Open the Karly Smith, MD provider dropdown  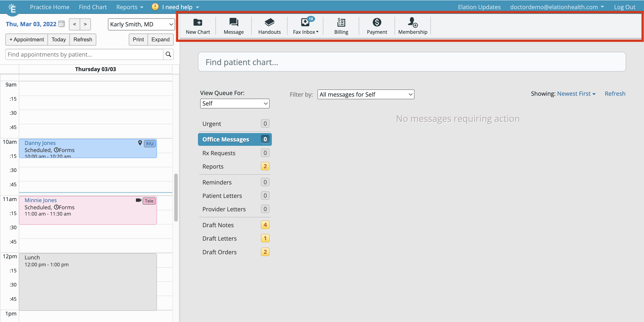(x=141, y=24)
